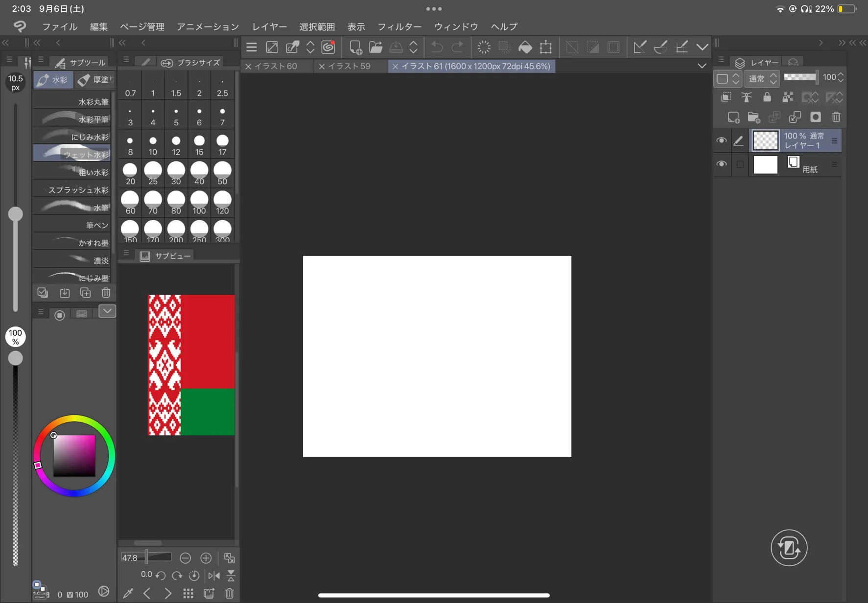
Task: Open the 選択範囲 menu
Action: 317,27
